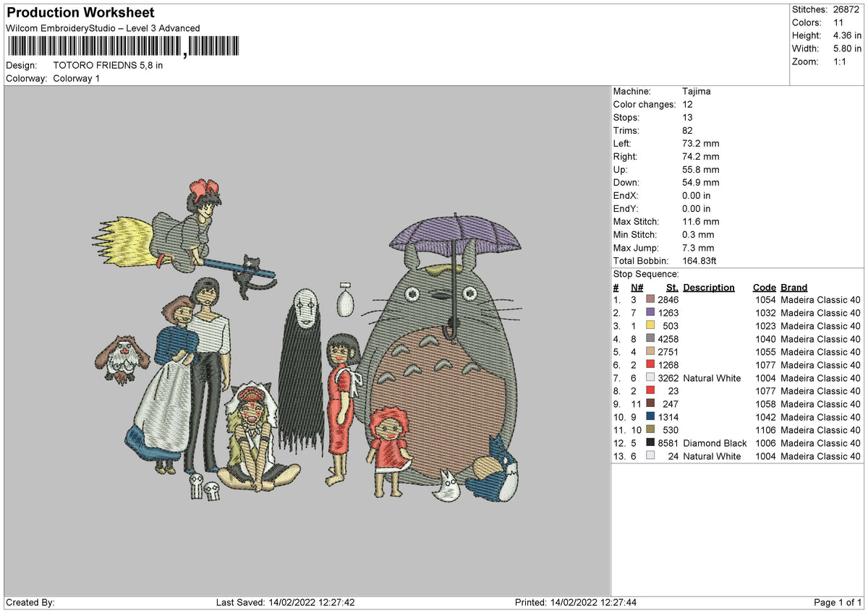This screenshot has width=868, height=613.
Task: Click the Color changes value 12
Action: tap(687, 105)
